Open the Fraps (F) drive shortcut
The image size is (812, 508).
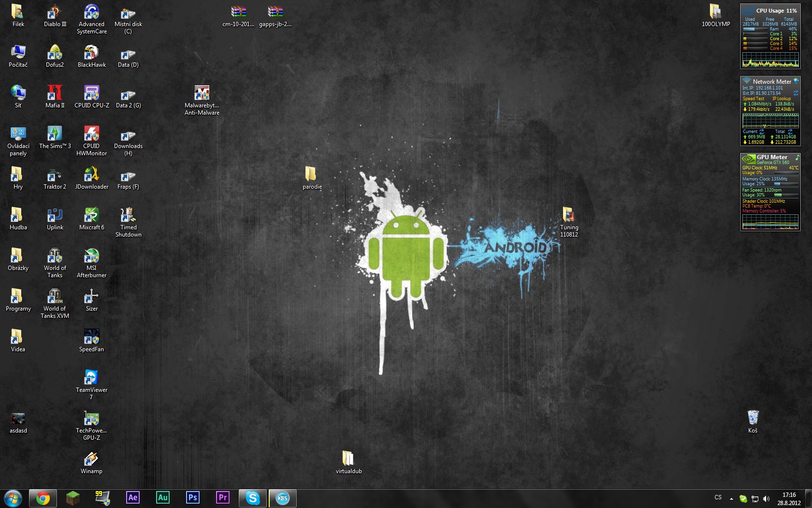point(129,178)
